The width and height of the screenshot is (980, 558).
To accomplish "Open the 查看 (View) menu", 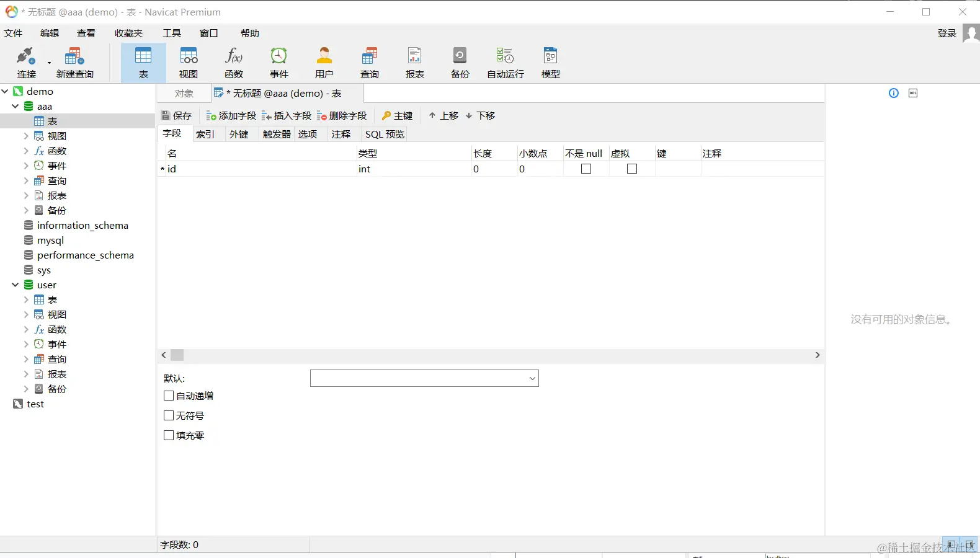I will point(86,33).
